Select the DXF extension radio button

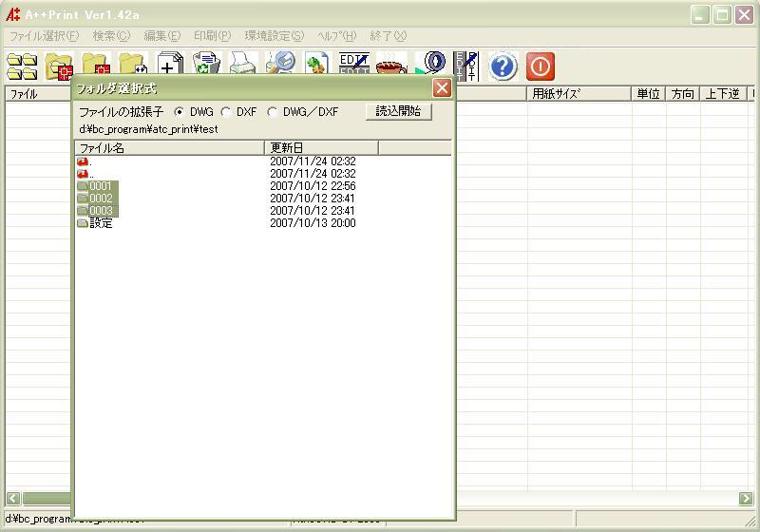pyautogui.click(x=226, y=112)
